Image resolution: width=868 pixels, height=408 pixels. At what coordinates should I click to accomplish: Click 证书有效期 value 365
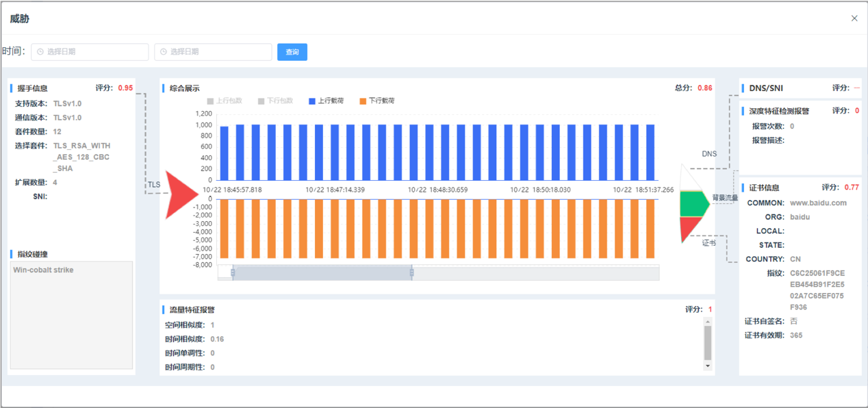pyautogui.click(x=796, y=335)
